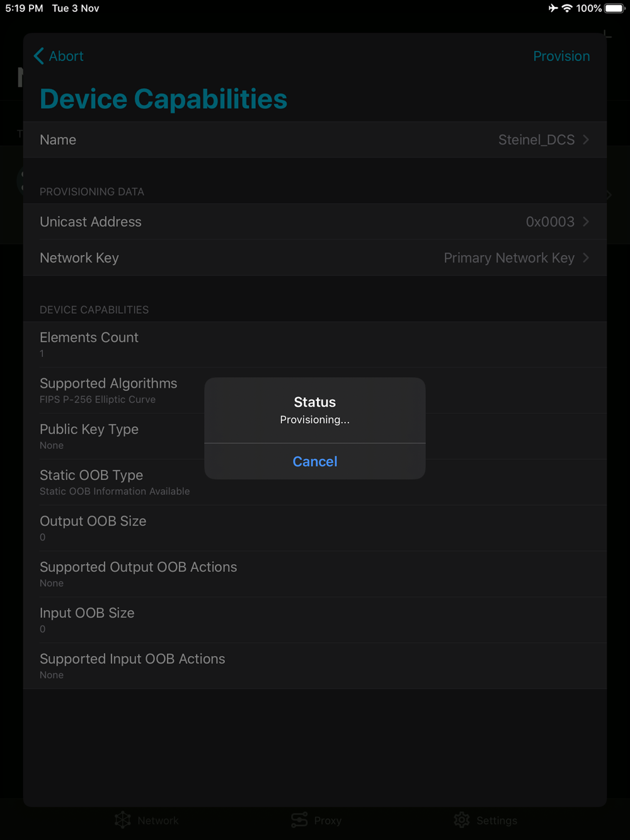This screenshot has height=840, width=630.
Task: Tap the airplane mode icon
Action: pyautogui.click(x=553, y=8)
